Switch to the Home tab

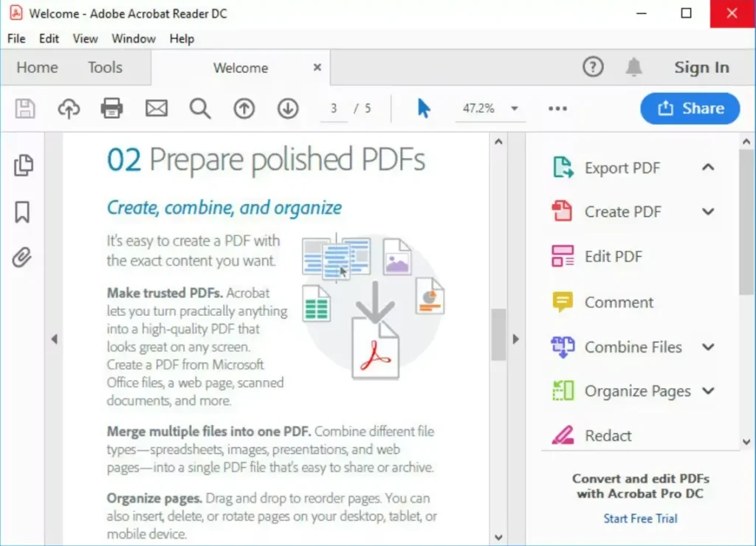pyautogui.click(x=37, y=67)
